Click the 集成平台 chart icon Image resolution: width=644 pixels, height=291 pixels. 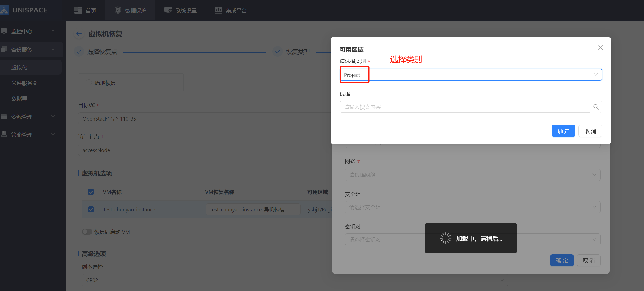tap(218, 10)
